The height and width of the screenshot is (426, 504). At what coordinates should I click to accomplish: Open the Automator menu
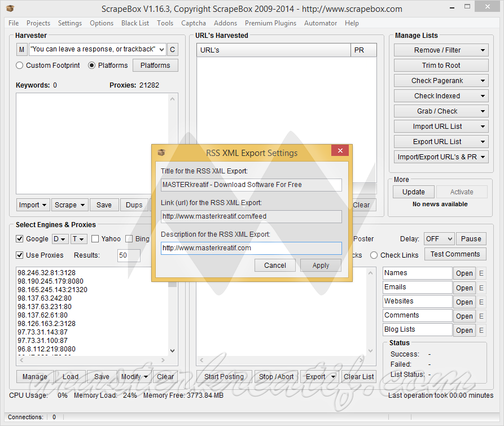point(321,23)
